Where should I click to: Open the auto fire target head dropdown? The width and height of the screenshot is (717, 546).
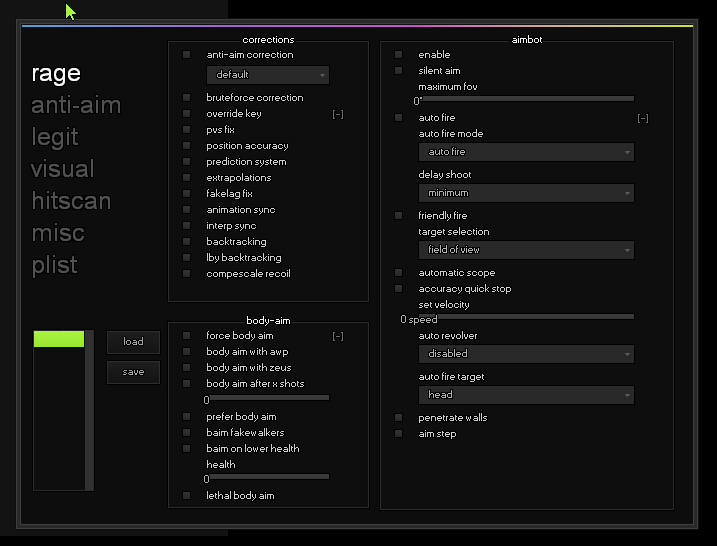point(526,395)
